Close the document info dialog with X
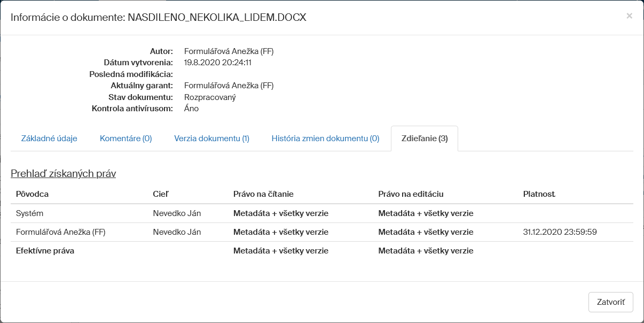 click(x=629, y=16)
